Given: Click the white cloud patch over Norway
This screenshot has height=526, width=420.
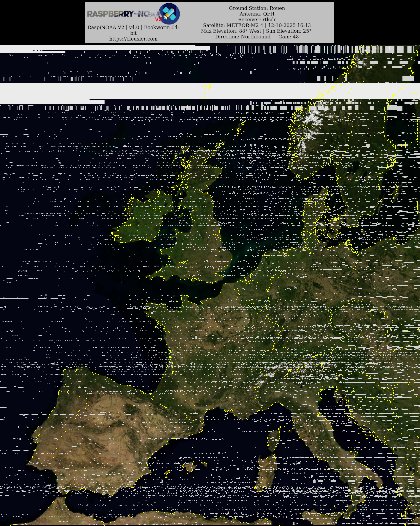Looking at the screenshot, I should (x=312, y=118).
